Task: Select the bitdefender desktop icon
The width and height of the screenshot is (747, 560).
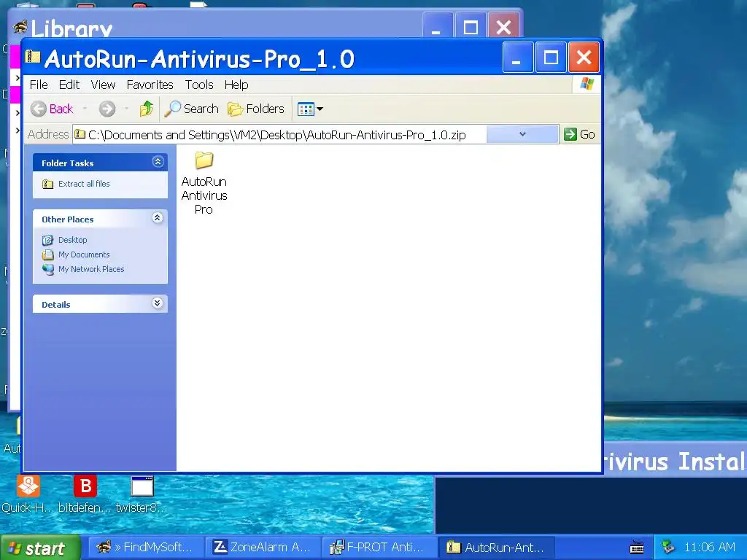Action: click(x=85, y=494)
